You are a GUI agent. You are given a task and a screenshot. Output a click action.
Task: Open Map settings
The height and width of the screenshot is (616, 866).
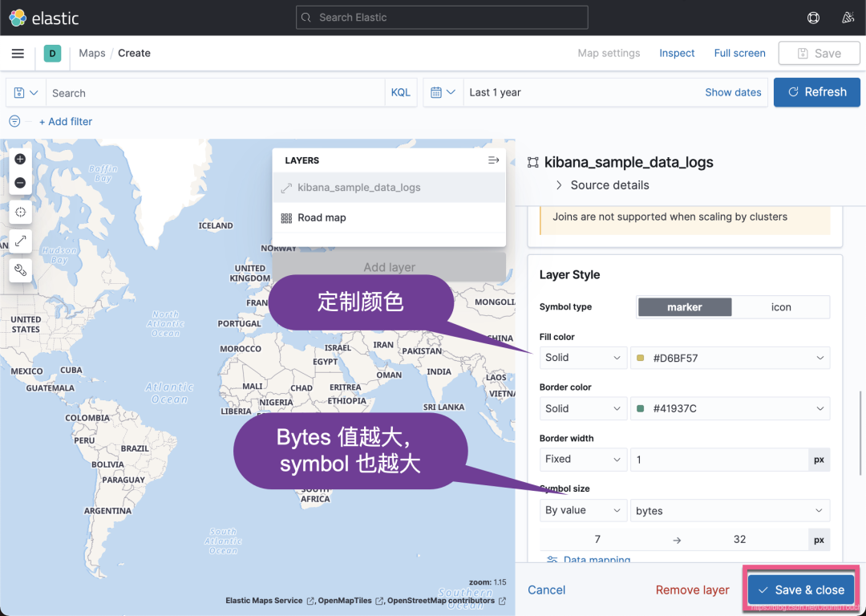(x=609, y=53)
